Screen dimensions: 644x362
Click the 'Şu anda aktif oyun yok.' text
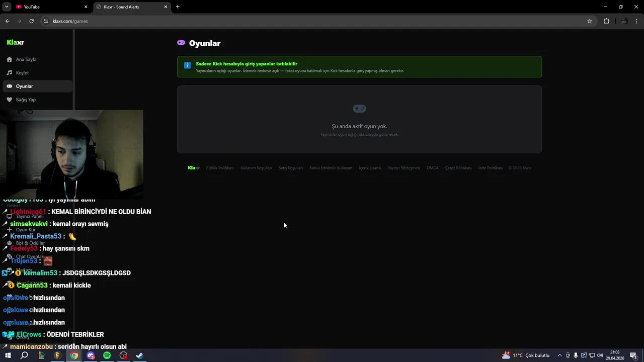tap(359, 126)
